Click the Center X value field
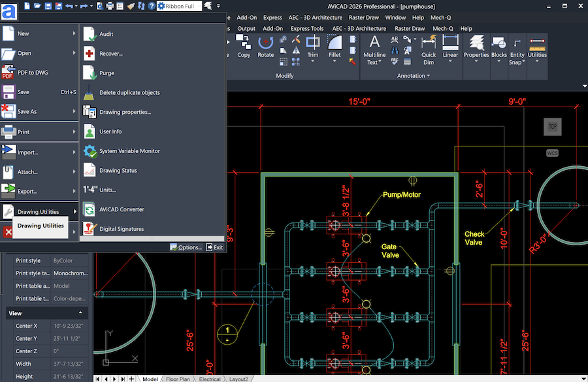588x382 pixels. coord(69,326)
